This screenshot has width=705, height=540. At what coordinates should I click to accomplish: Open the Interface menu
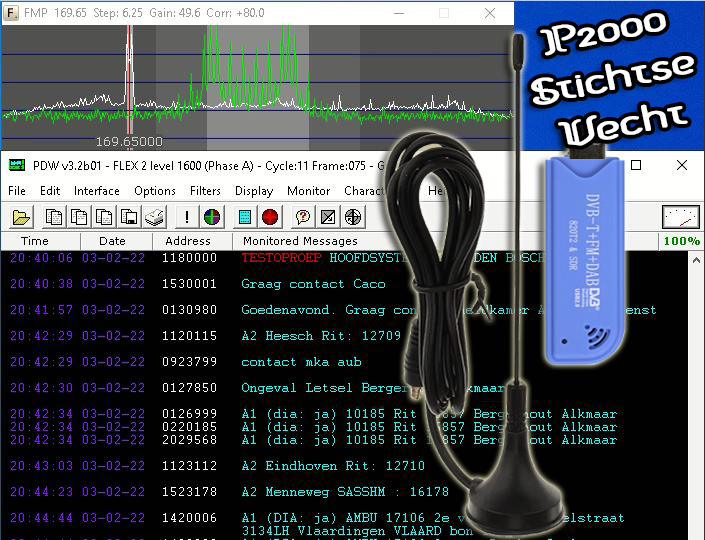[97, 191]
